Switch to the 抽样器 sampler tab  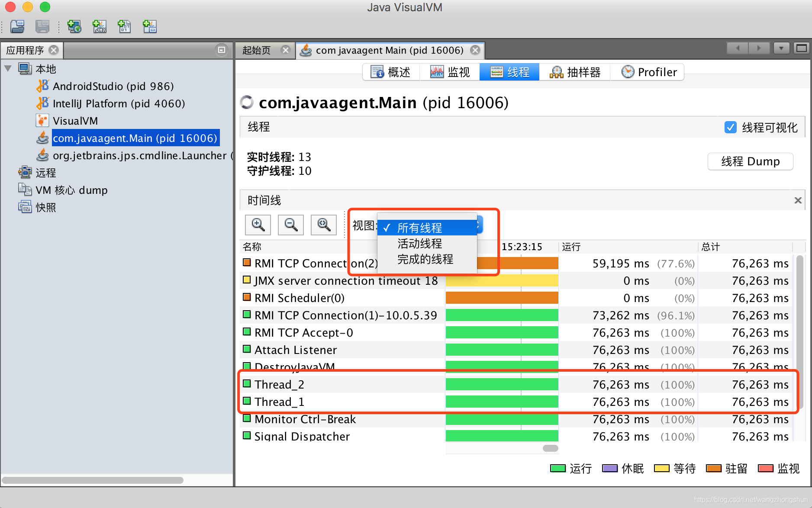click(x=575, y=72)
